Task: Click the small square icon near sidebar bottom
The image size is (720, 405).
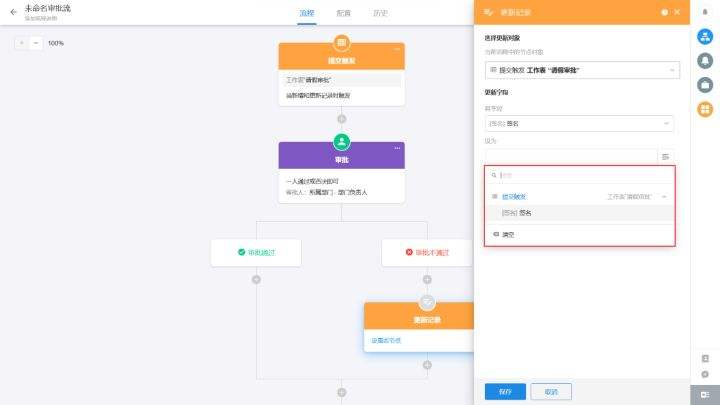Action: click(705, 358)
